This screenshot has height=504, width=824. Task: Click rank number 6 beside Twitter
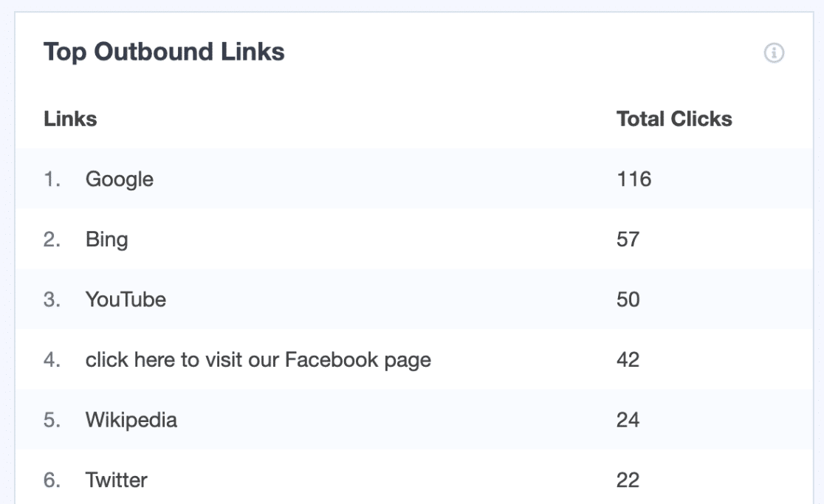click(52, 480)
